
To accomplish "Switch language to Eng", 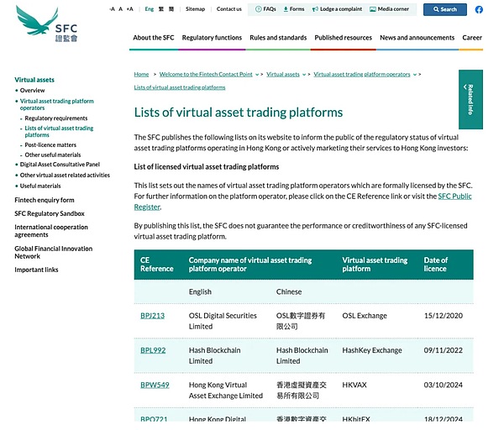I will pyautogui.click(x=150, y=9).
